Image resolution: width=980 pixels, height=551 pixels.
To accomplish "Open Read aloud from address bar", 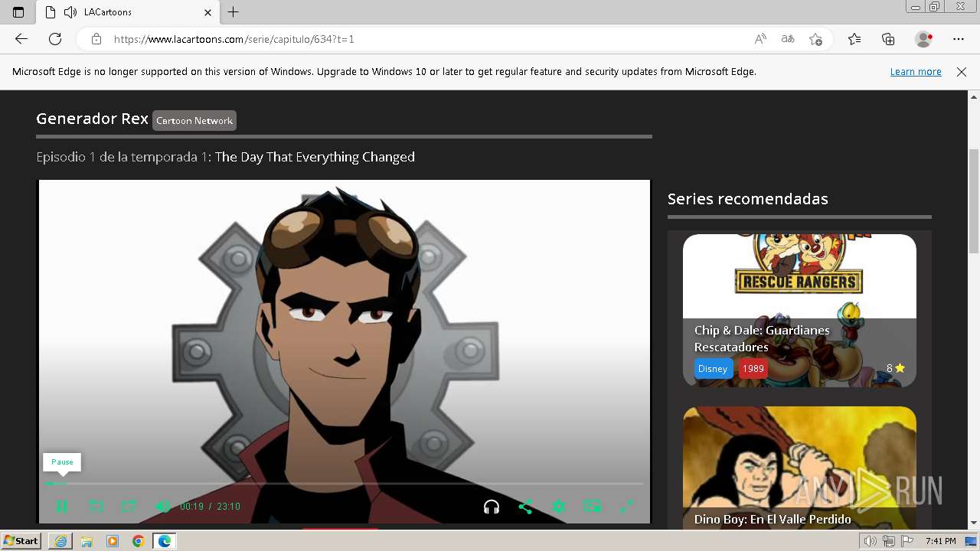I will pos(760,39).
